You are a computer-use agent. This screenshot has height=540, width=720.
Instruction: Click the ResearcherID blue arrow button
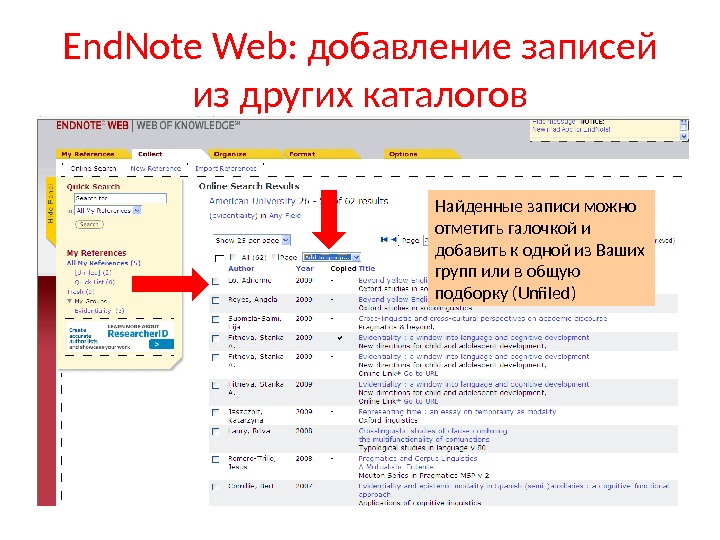tap(161, 344)
